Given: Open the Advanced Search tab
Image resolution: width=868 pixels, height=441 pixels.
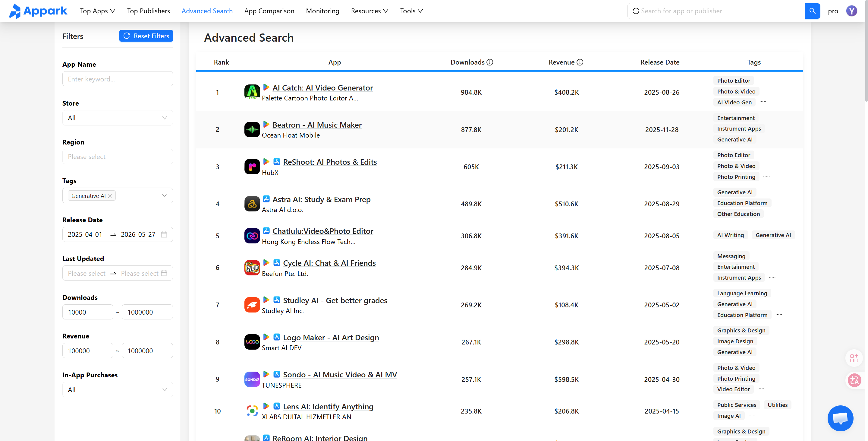Looking at the screenshot, I should coord(207,11).
